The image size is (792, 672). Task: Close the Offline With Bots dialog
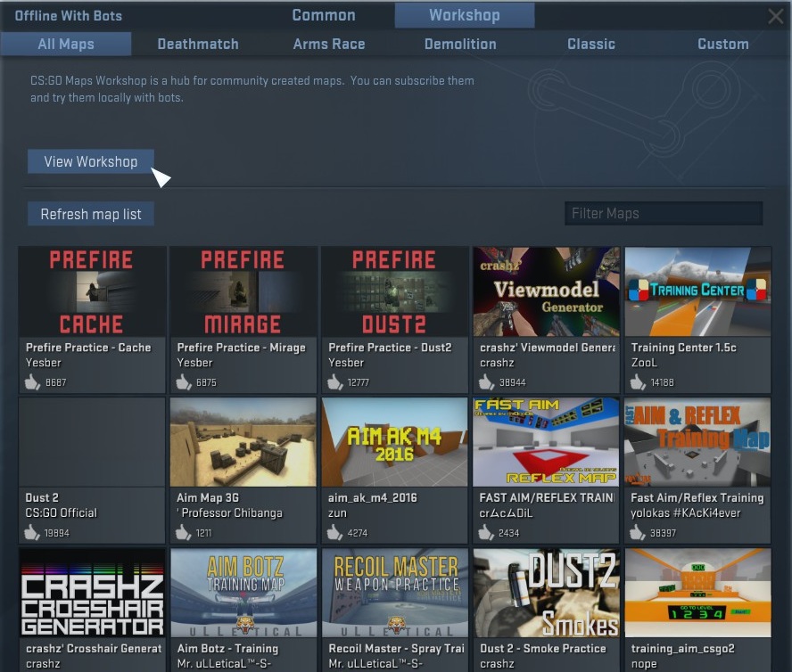[x=775, y=16]
